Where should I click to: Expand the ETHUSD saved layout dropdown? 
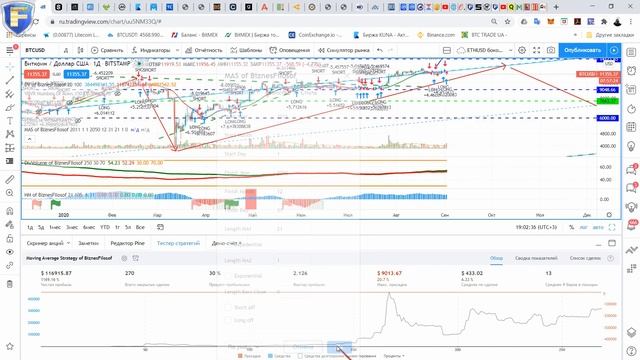510,50
